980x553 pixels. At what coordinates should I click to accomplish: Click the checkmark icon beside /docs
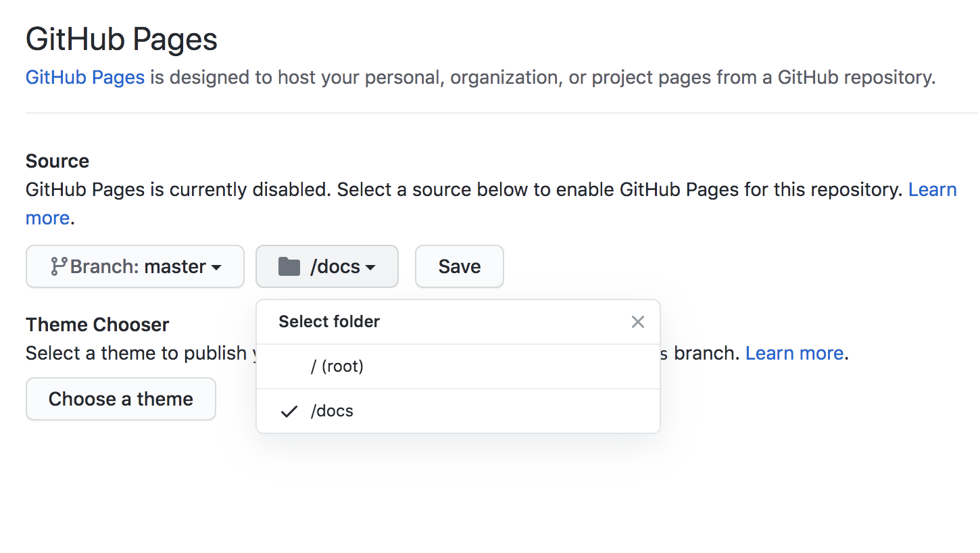click(x=289, y=411)
